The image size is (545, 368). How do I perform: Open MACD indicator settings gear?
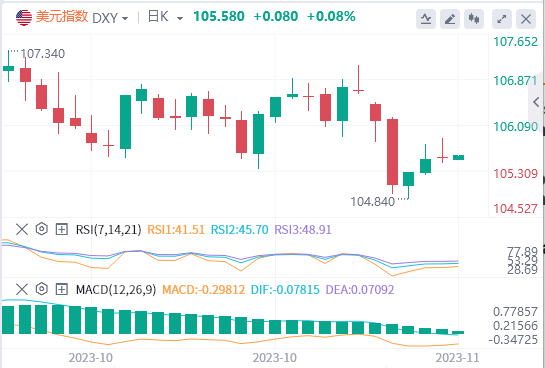pos(42,289)
